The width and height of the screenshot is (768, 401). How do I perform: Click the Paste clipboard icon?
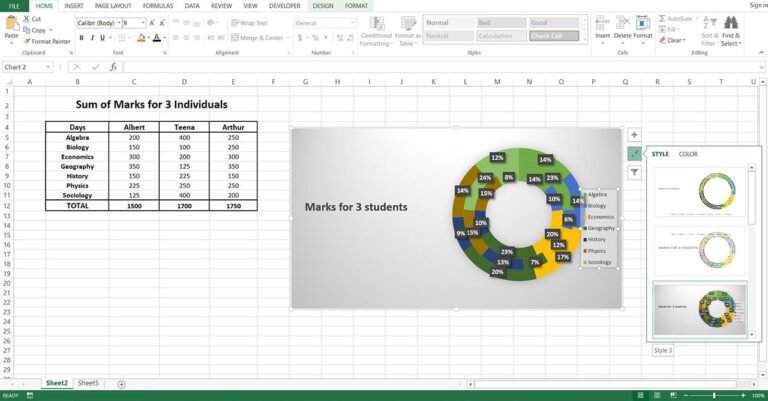tap(11, 24)
